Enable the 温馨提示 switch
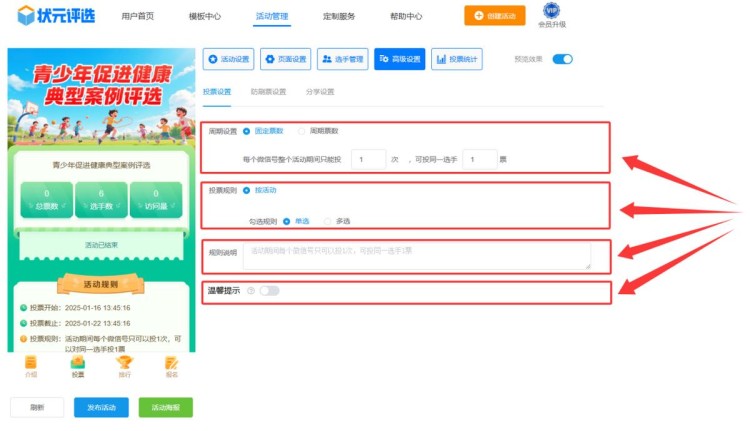Screen dimensions: 750x431 [x=269, y=291]
